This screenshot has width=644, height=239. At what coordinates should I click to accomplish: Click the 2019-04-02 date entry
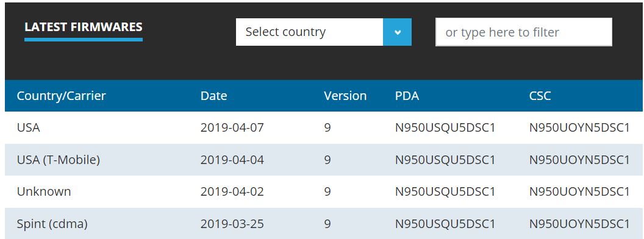[x=232, y=192]
